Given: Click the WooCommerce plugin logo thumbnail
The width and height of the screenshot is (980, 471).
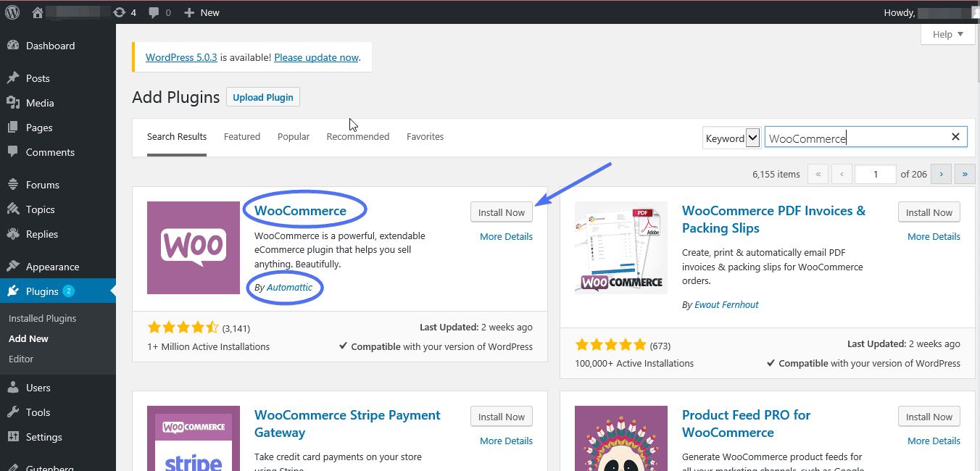Looking at the screenshot, I should 194,248.
